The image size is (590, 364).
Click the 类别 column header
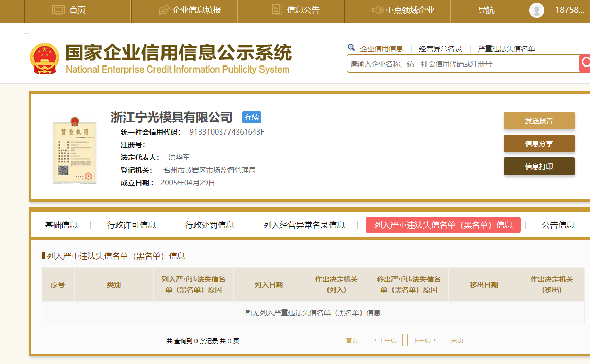[x=114, y=285]
